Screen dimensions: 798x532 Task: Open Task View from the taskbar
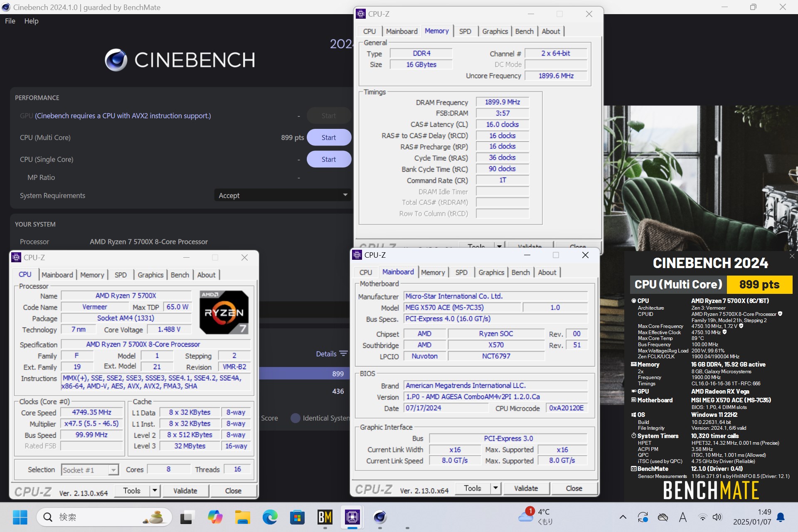187,517
